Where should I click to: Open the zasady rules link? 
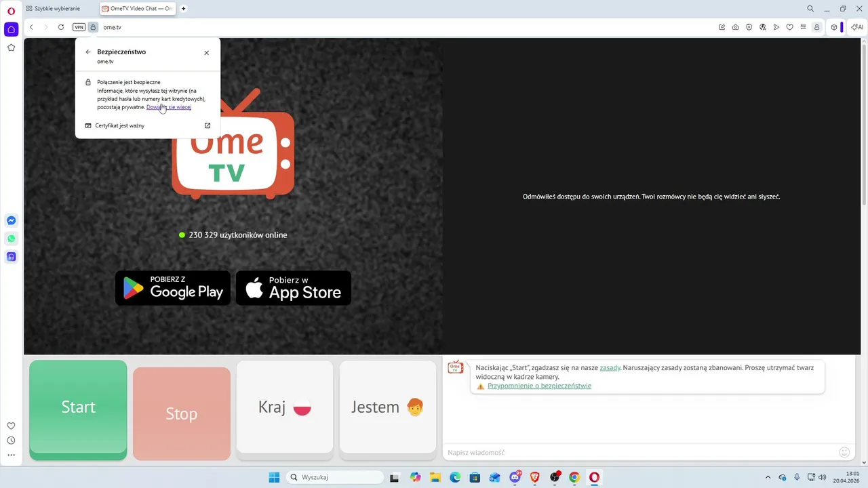click(610, 367)
